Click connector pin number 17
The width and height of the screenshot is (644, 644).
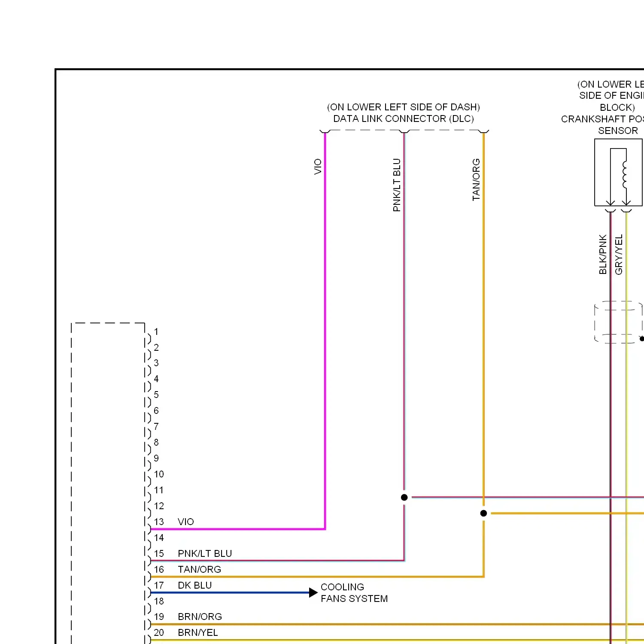159,585
